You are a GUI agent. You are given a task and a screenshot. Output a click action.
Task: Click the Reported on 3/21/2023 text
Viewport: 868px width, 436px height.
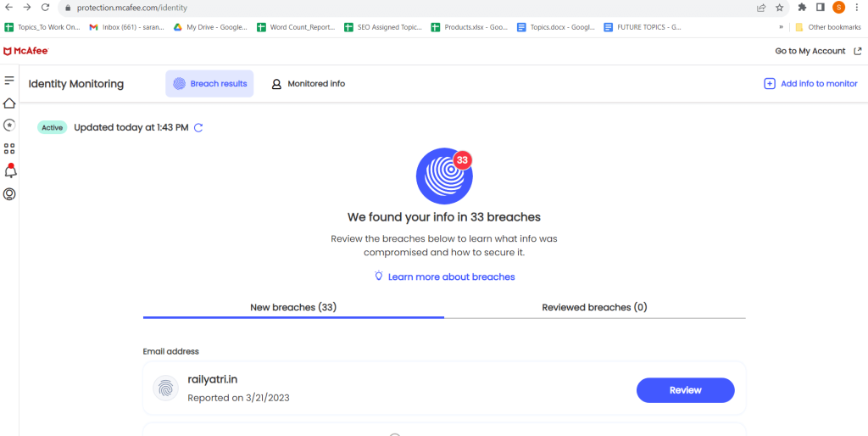pyautogui.click(x=238, y=398)
